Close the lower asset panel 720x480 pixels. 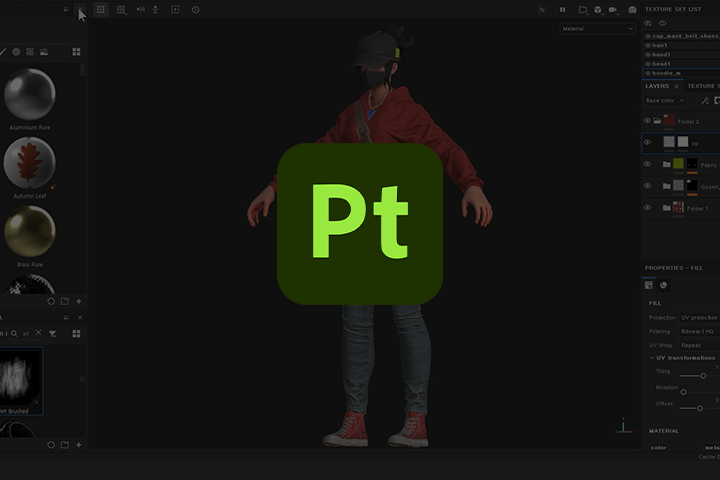(80, 317)
